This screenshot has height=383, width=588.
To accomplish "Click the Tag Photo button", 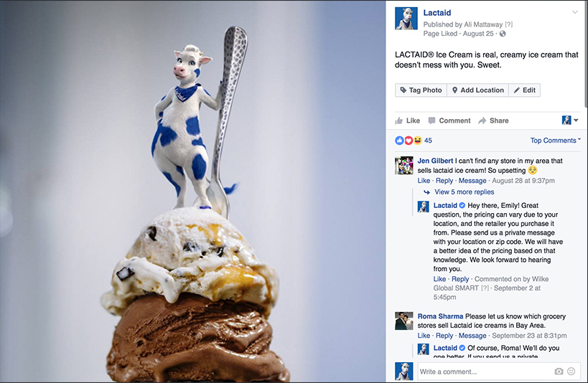I will (421, 90).
